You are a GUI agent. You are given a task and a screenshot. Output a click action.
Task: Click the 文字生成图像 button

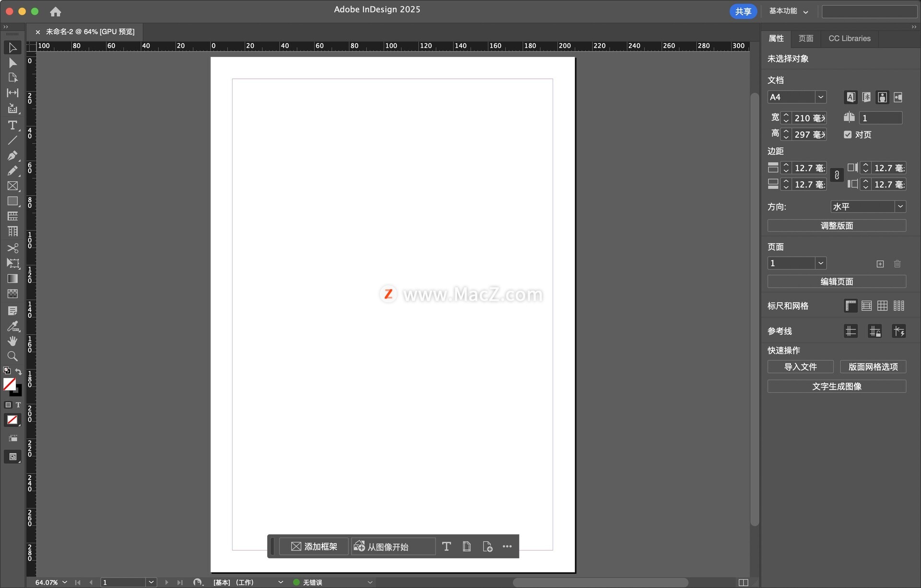pos(837,387)
